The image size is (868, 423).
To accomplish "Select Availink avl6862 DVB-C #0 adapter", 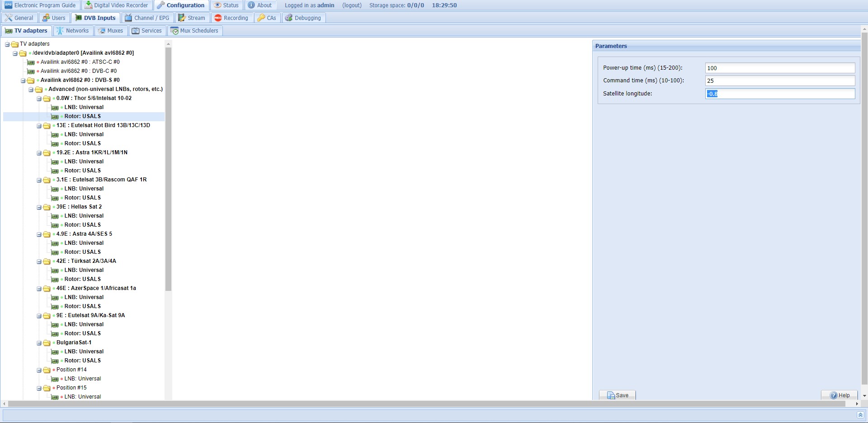I will pyautogui.click(x=79, y=71).
